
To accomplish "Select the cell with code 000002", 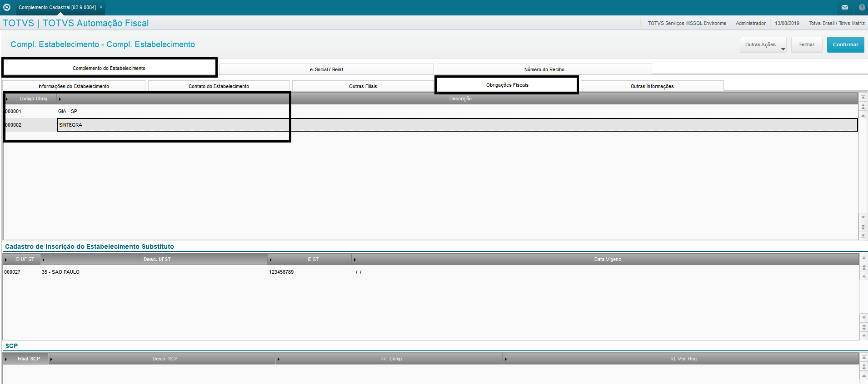I will [x=30, y=125].
